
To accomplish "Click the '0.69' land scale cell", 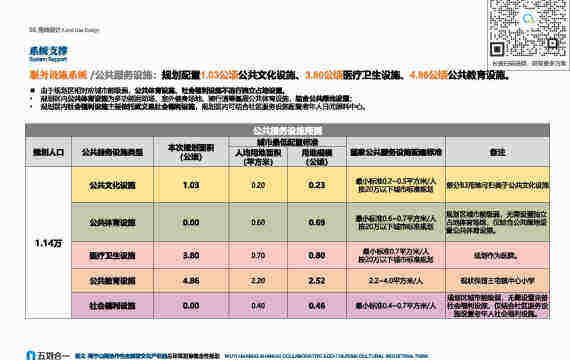I will click(317, 222).
